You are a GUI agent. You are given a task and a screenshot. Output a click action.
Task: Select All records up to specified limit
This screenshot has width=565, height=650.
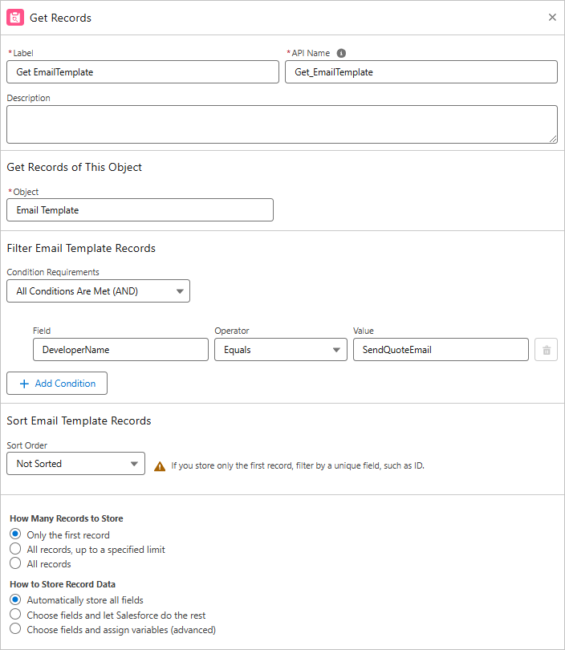pos(15,549)
